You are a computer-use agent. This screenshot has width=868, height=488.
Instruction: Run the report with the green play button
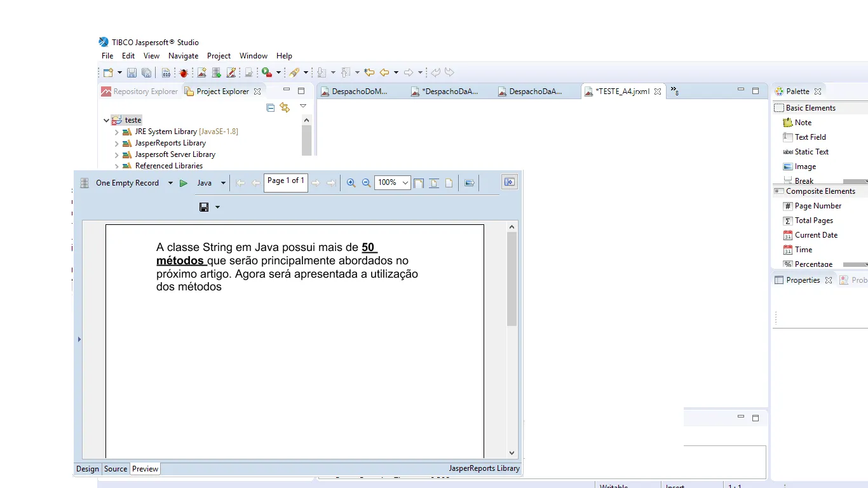pos(184,183)
